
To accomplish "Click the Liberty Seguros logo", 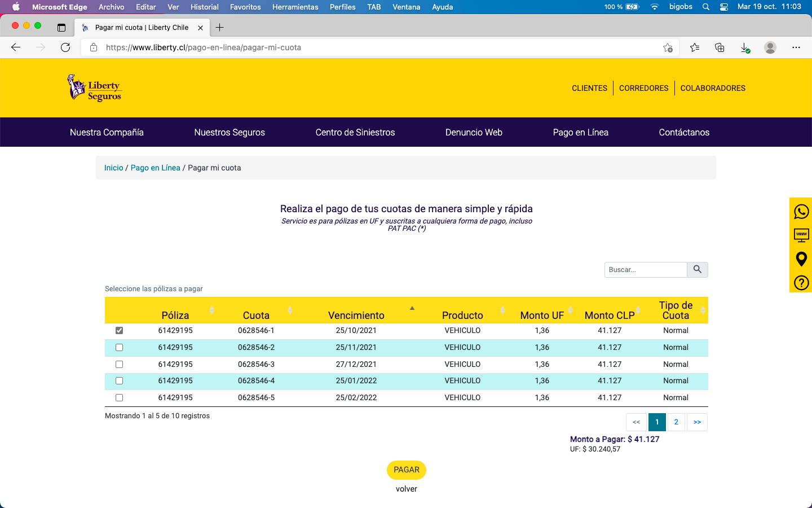I will tap(95, 88).
